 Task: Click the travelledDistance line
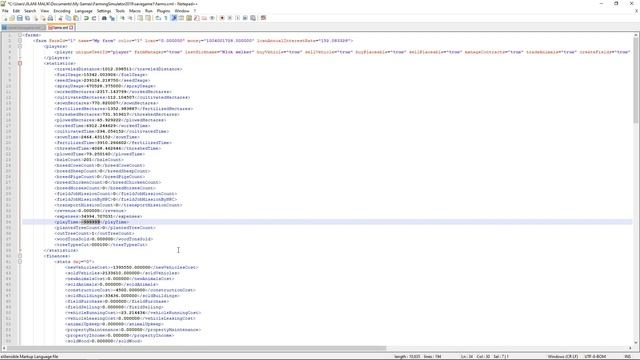118,69
